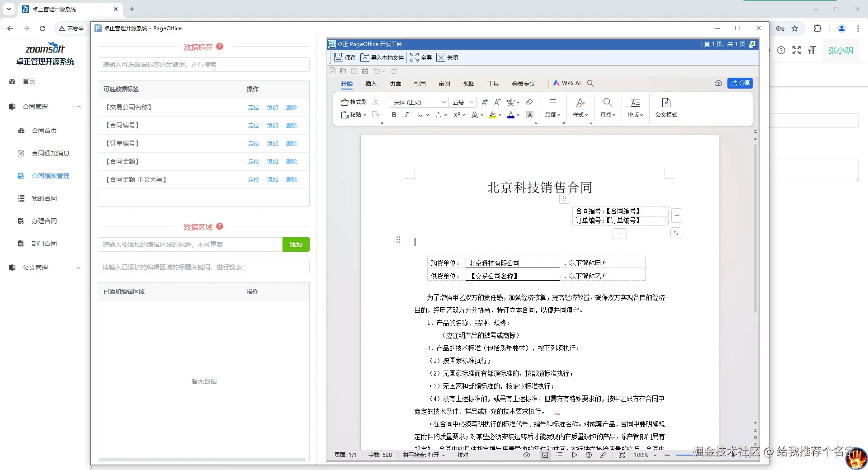Open the WPS search magnifier
The width and height of the screenshot is (868, 470).
[590, 83]
